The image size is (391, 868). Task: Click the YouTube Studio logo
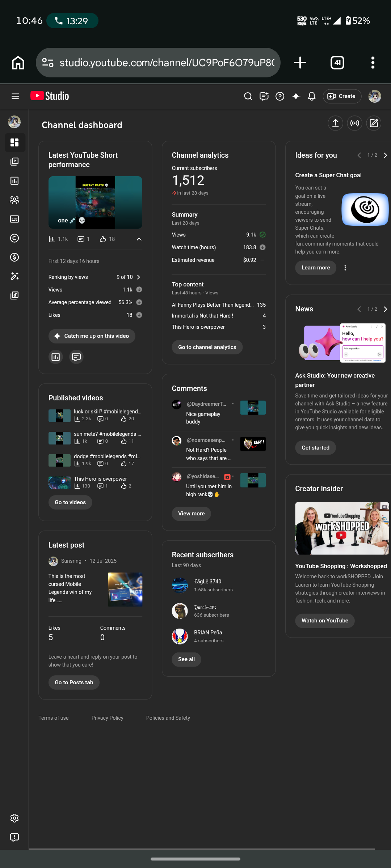click(50, 96)
